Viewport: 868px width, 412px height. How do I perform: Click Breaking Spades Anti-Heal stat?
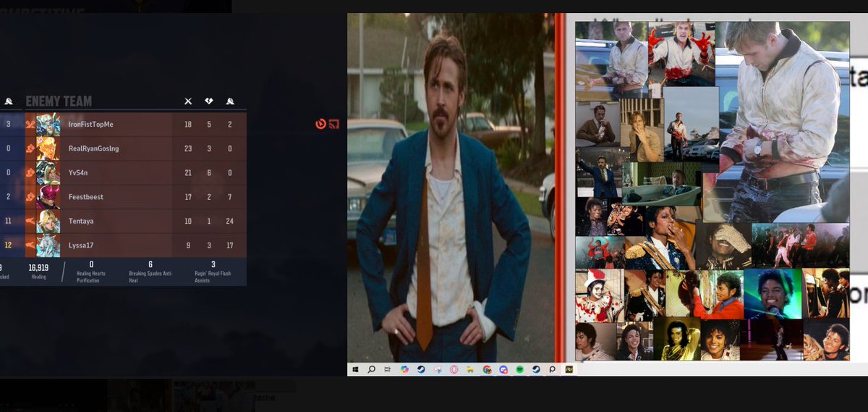[150, 272]
